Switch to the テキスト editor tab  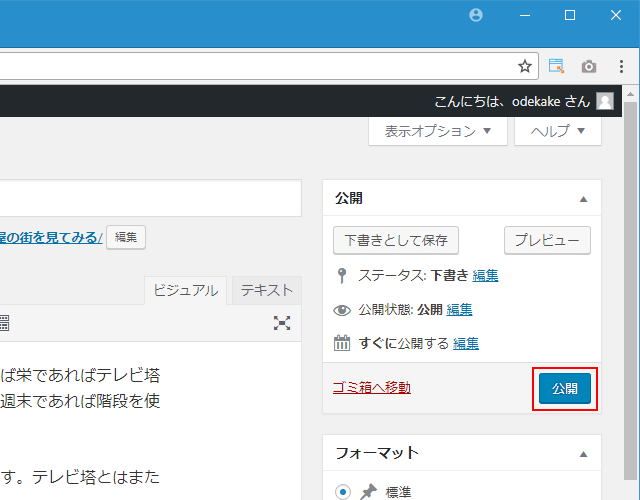[x=267, y=291]
